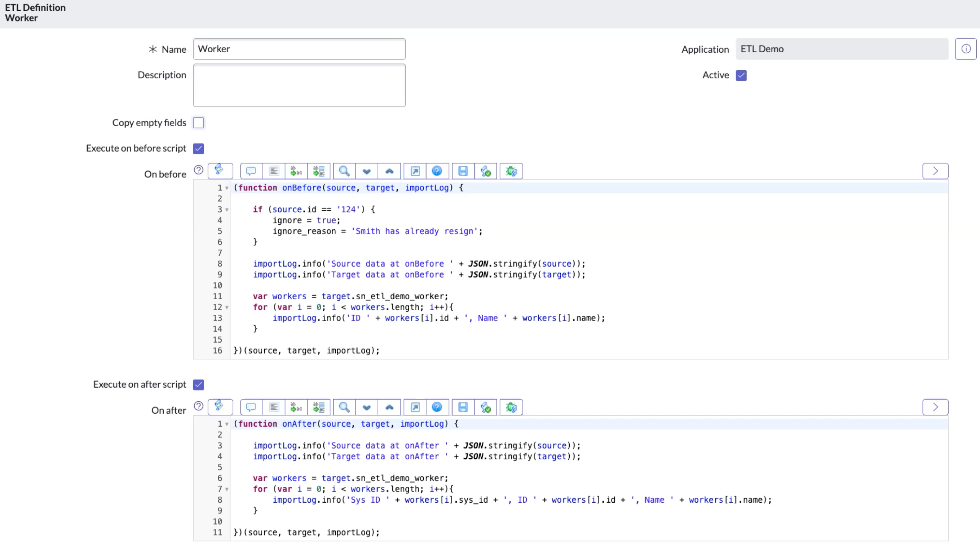Click line 16 closing in On before

click(x=306, y=351)
